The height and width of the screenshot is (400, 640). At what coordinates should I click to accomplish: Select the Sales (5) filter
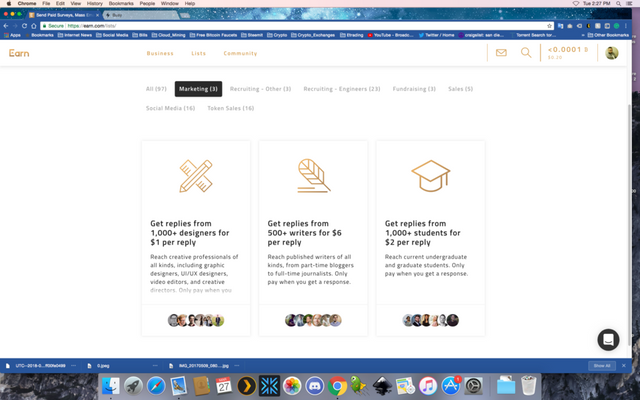tap(460, 89)
